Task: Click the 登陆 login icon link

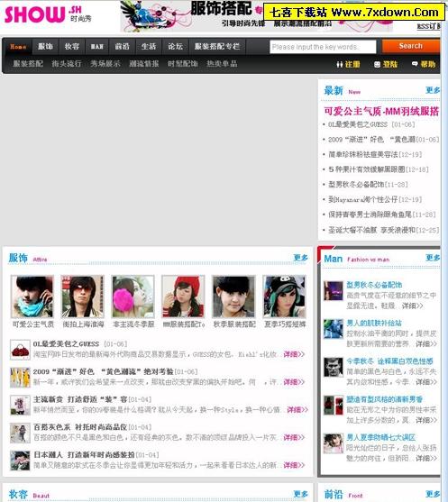Action: click(x=386, y=64)
